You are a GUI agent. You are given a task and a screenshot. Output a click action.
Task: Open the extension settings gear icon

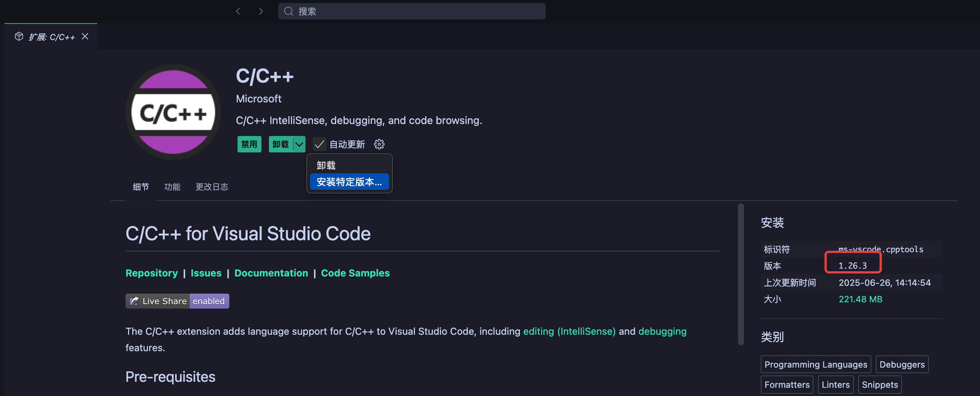pyautogui.click(x=379, y=144)
